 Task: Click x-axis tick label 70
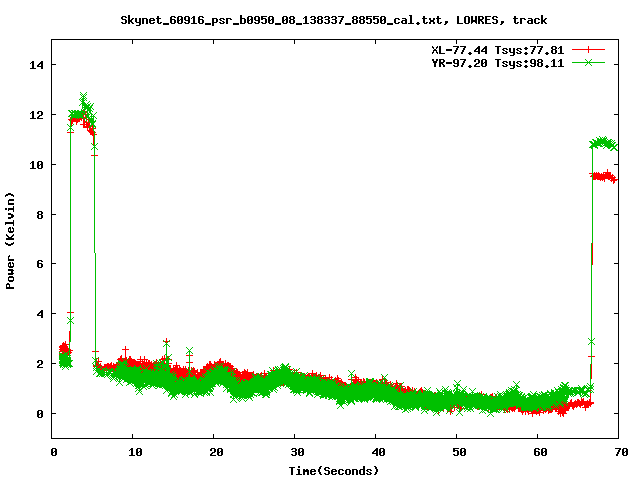click(621, 452)
